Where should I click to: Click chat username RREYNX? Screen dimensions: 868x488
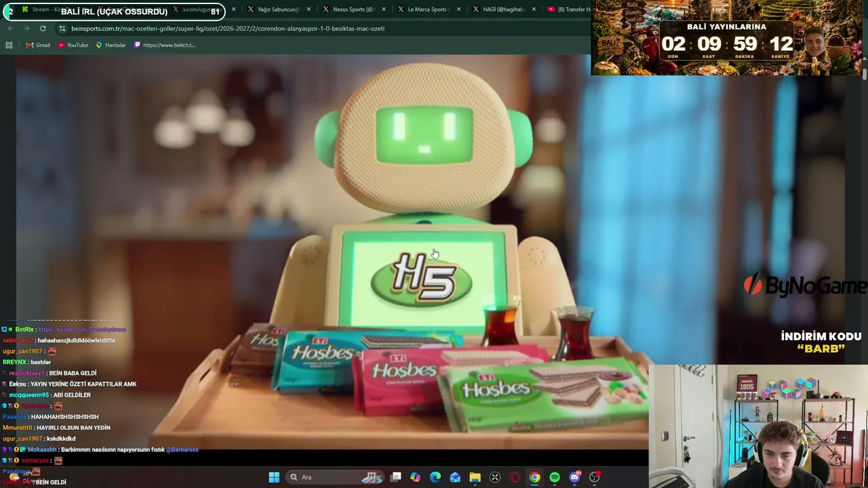(15, 362)
